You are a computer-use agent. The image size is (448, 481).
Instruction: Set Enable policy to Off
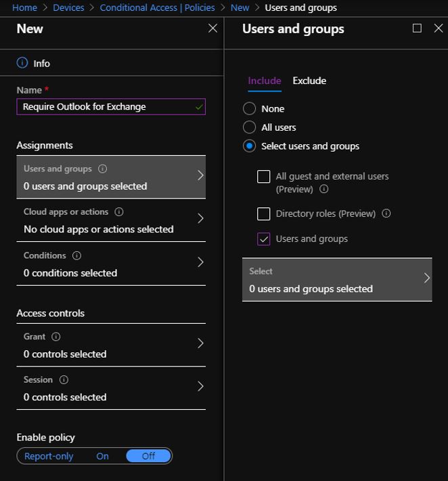148,456
